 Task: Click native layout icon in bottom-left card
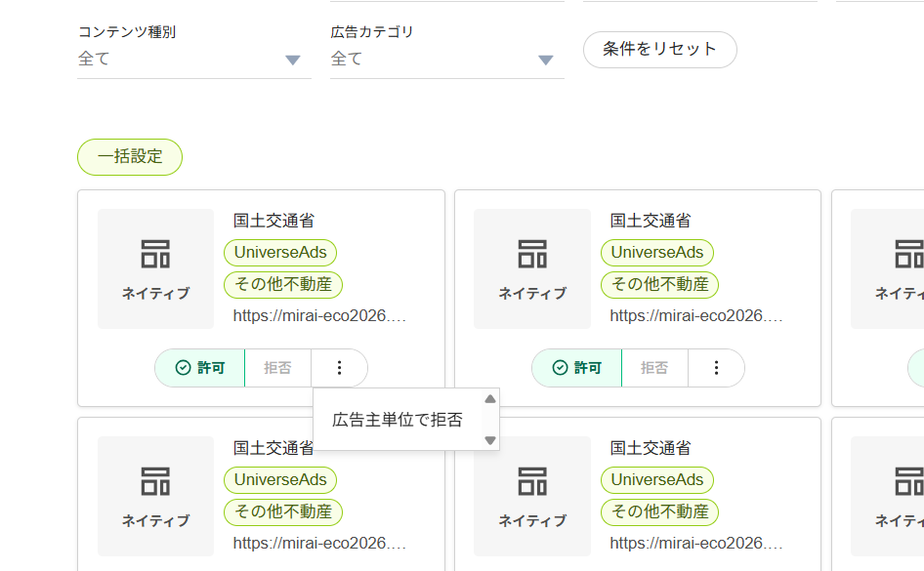click(x=155, y=481)
